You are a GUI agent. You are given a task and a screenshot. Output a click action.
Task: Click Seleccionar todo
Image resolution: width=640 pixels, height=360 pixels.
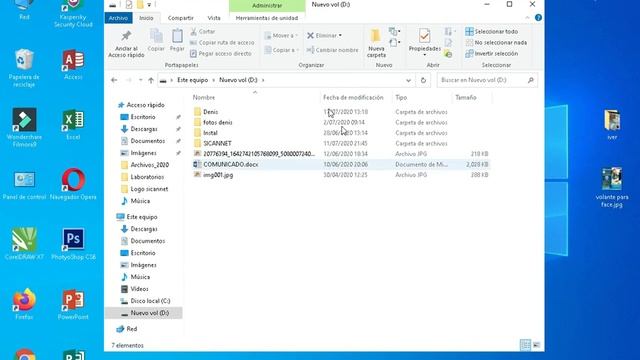click(492, 31)
